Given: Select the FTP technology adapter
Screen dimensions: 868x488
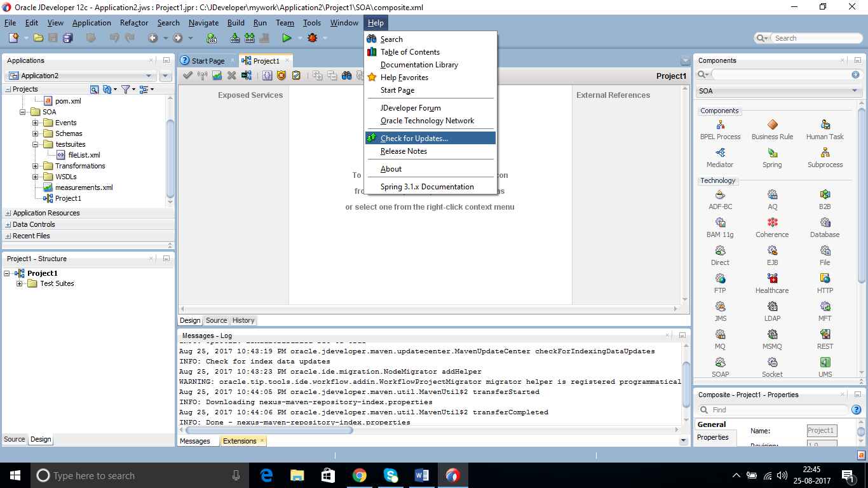Looking at the screenshot, I should tap(720, 281).
